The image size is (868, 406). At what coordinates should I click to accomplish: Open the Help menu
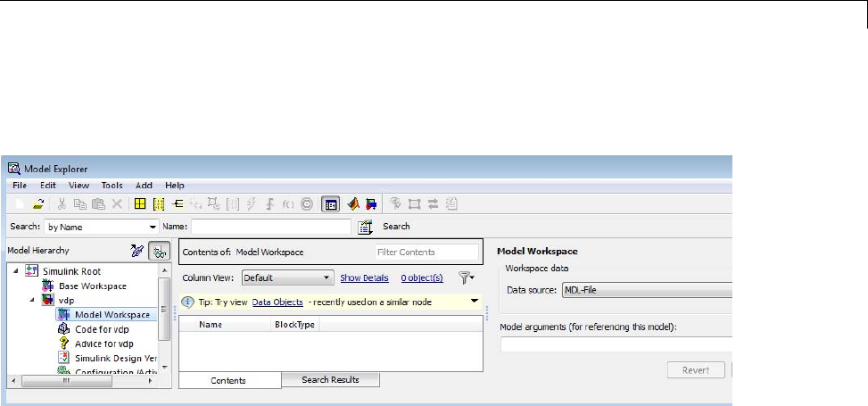[174, 186]
